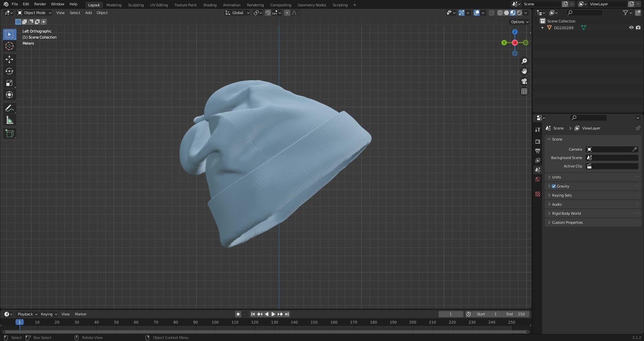The image size is (644, 341).
Task: Switch to the Shading workspace tab
Action: click(210, 5)
